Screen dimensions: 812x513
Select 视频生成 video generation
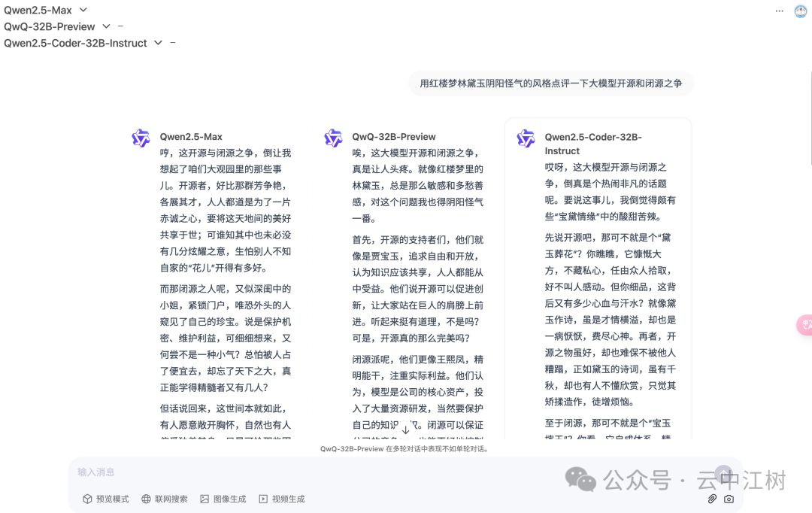[x=282, y=499]
